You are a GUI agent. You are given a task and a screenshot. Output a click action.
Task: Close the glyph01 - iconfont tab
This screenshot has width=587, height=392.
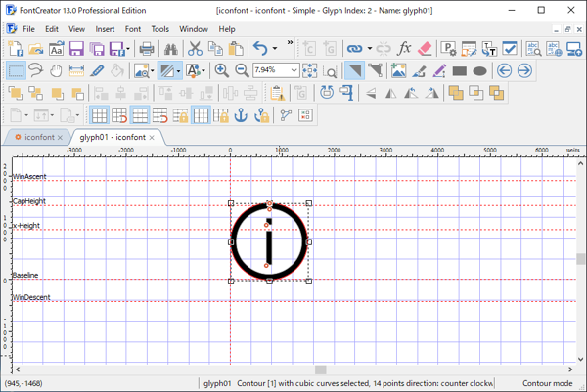(152, 138)
